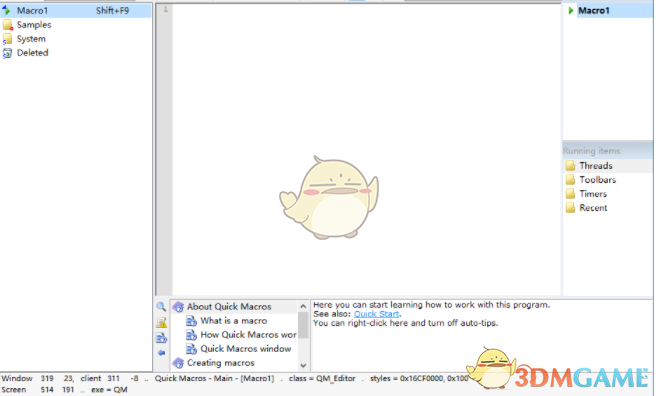Image resolution: width=659 pixels, height=396 pixels.
Task: Click the Shift+F9 hotkey text
Action: 112,11
